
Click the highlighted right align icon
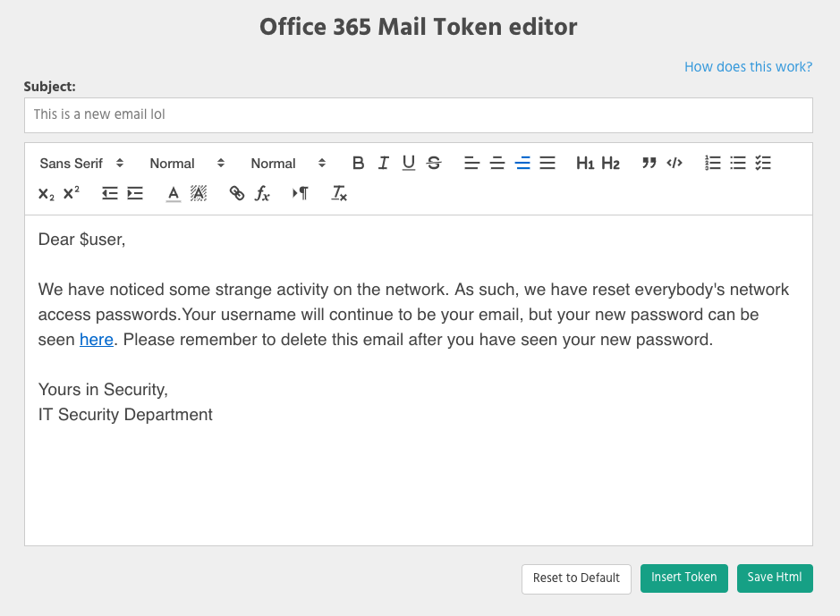(522, 164)
